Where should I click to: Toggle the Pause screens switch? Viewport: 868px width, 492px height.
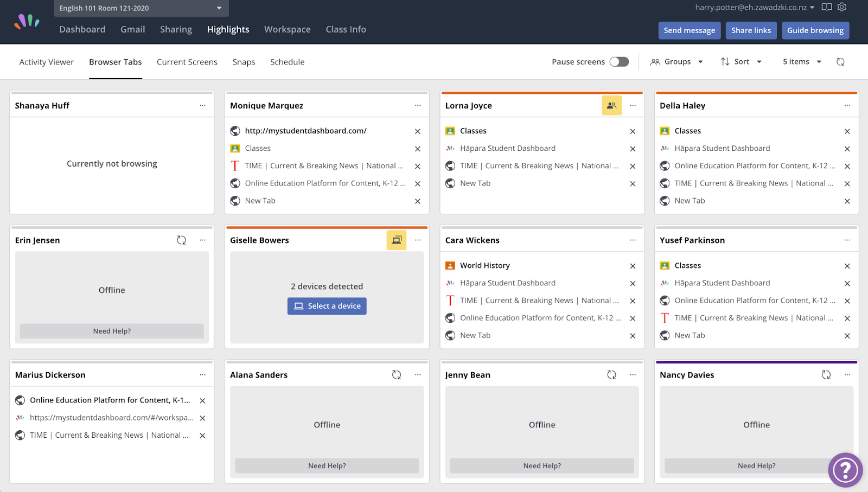pos(619,62)
